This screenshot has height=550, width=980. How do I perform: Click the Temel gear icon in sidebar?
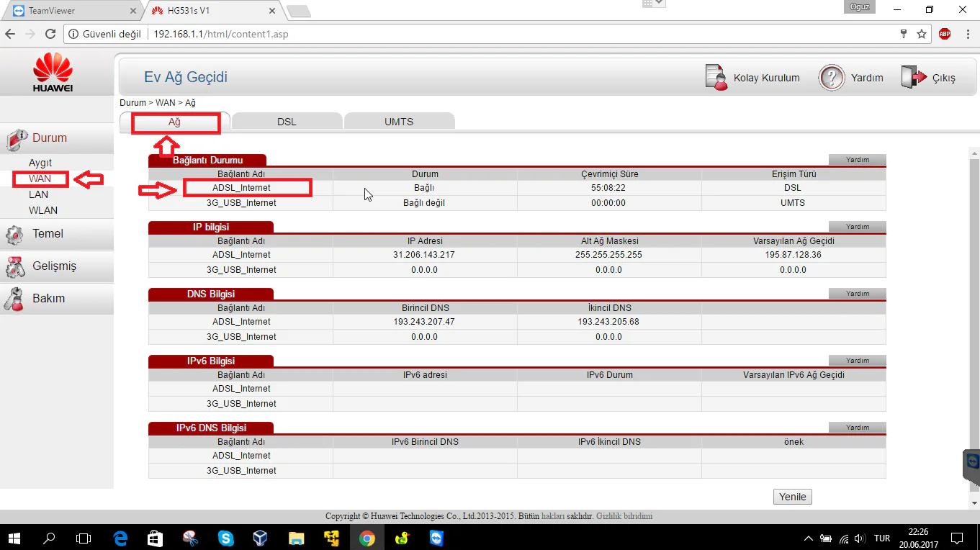click(14, 235)
